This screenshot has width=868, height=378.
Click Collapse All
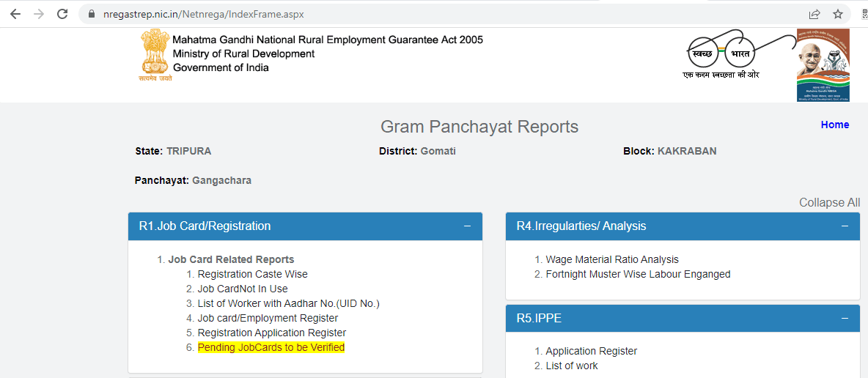pos(829,203)
